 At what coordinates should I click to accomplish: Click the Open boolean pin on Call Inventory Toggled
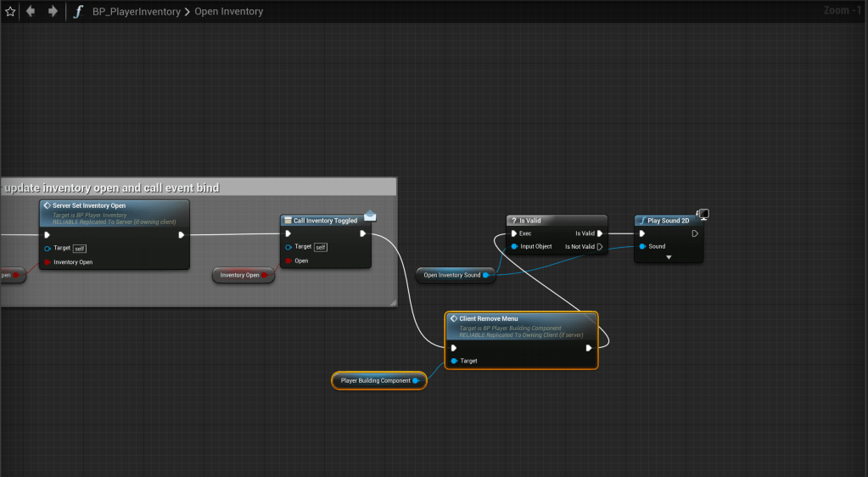pos(288,261)
